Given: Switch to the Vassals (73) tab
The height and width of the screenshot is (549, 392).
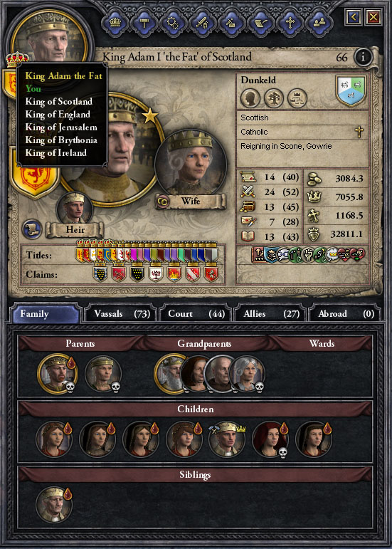Looking at the screenshot, I should (x=121, y=314).
